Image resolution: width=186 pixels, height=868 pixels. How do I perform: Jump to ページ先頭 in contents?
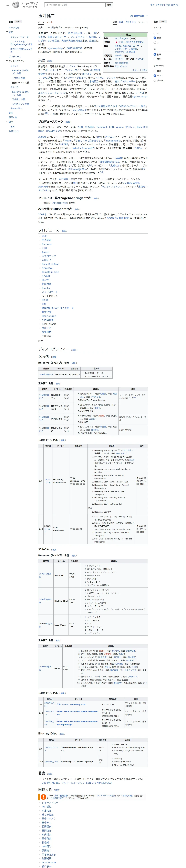pyautogui.click(x=14, y=28)
